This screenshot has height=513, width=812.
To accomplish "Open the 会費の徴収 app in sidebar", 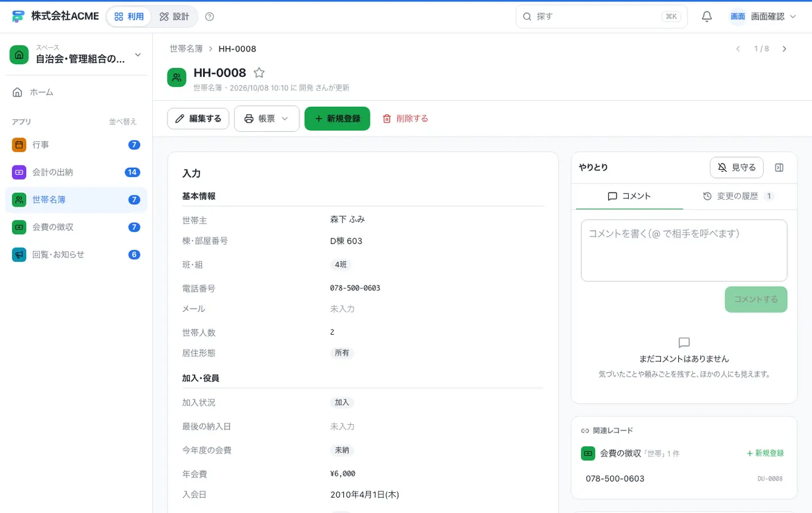I will click(76, 227).
